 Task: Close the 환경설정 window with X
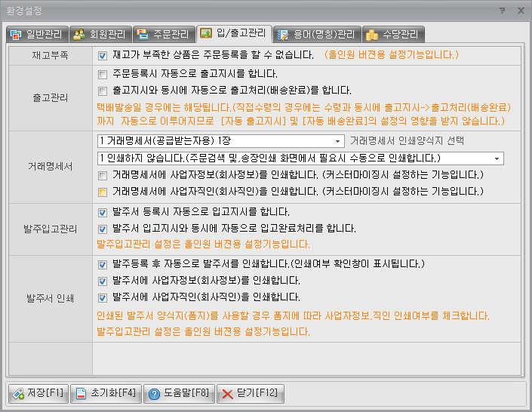[x=521, y=11]
